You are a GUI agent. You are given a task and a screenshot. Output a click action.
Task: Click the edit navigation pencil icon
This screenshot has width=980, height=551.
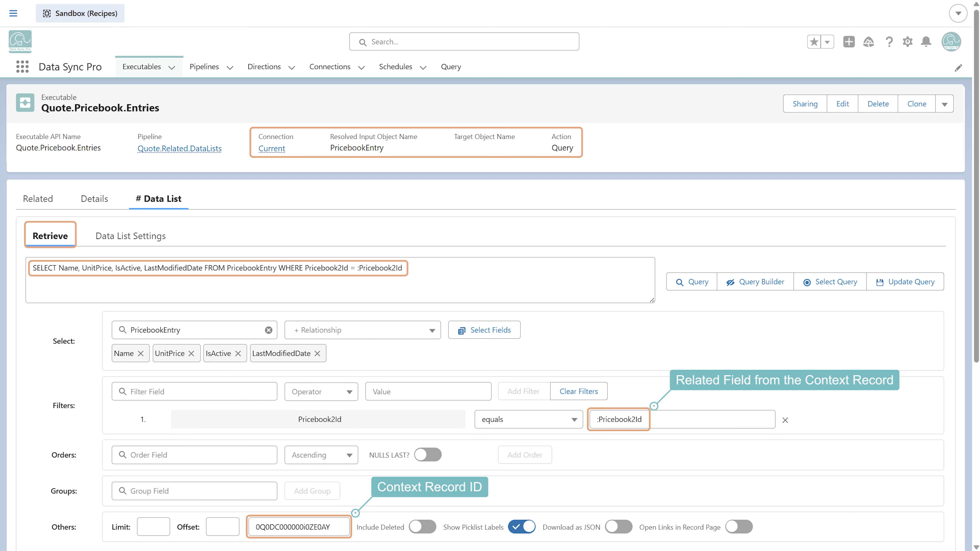click(958, 67)
